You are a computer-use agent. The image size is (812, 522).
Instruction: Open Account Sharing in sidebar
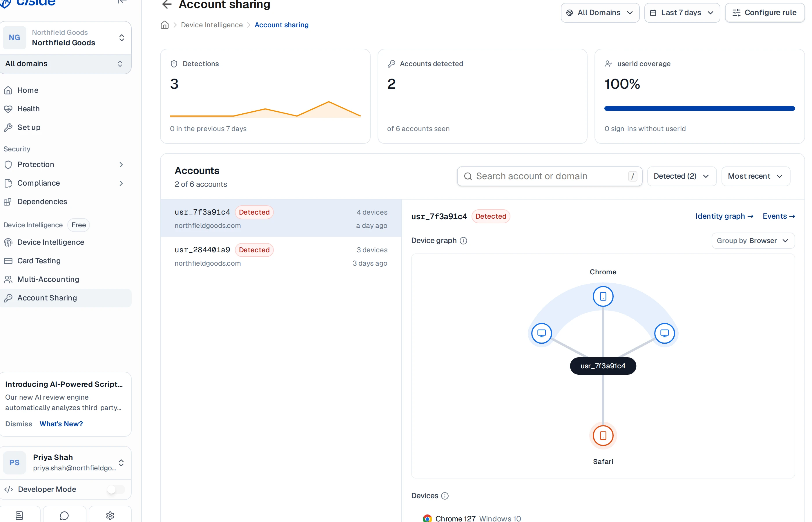(66, 298)
